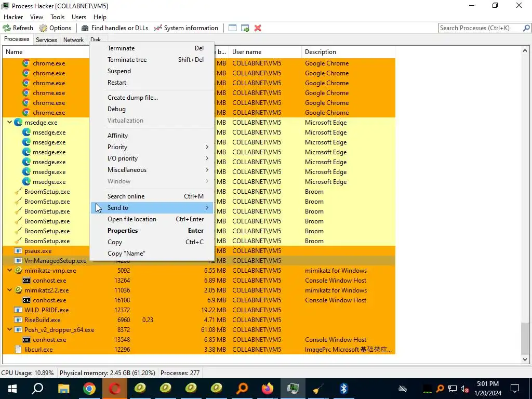Collapse the mimikatz2.2.exe tree node
Viewport: 532px width, 399px height.
click(x=9, y=290)
